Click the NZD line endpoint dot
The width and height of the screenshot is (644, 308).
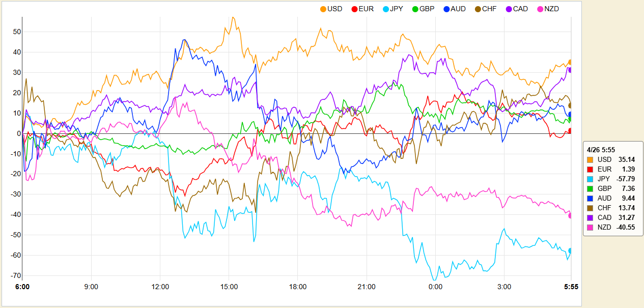tap(571, 216)
